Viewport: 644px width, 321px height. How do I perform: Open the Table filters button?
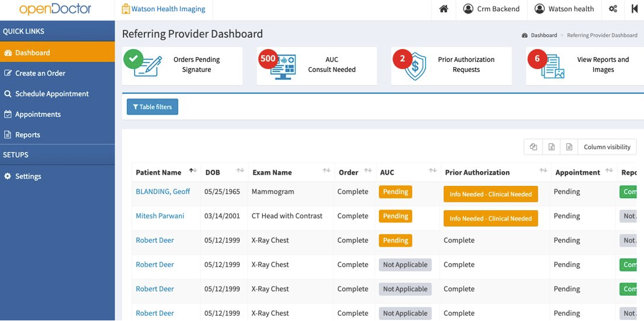pos(152,107)
